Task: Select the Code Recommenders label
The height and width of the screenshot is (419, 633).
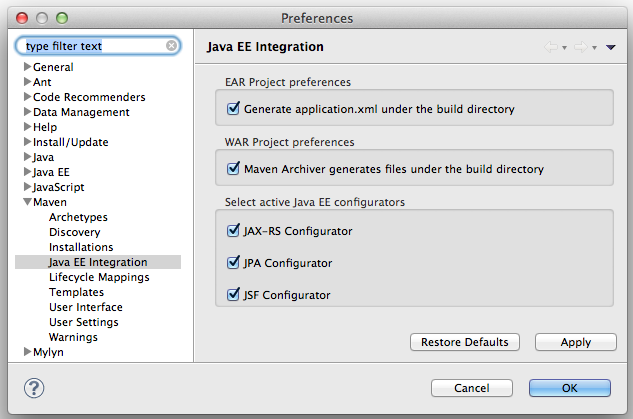Action: point(89,97)
